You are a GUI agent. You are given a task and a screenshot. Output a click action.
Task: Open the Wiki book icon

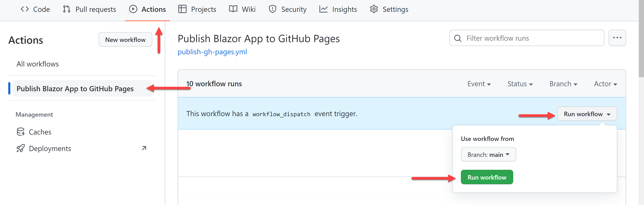coord(233,9)
